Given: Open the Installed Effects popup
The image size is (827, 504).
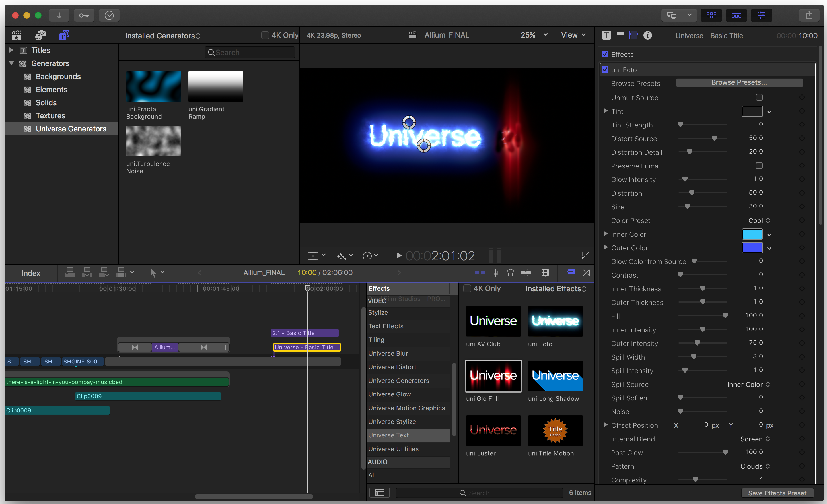Looking at the screenshot, I should (x=556, y=289).
